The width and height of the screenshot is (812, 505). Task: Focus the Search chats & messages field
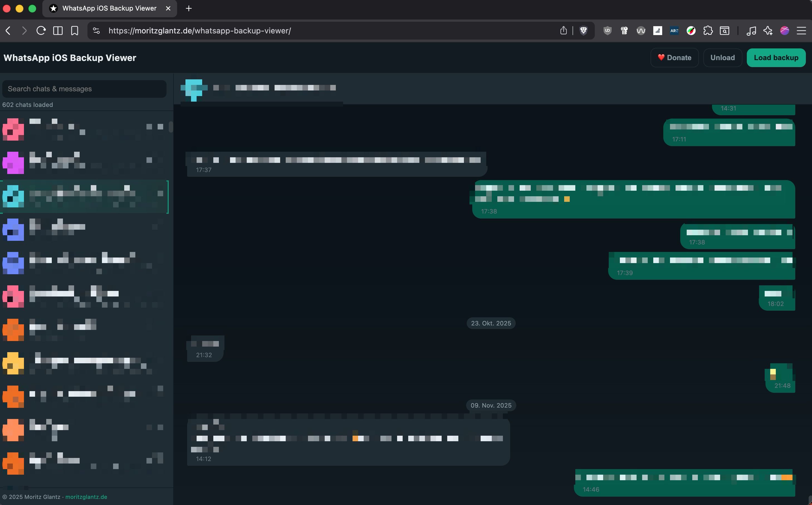[84, 89]
